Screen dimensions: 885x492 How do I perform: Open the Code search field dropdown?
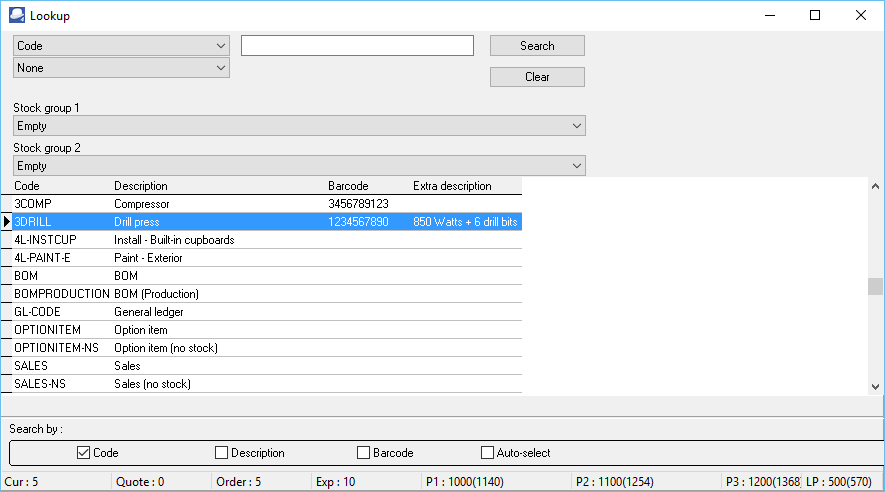pos(121,46)
